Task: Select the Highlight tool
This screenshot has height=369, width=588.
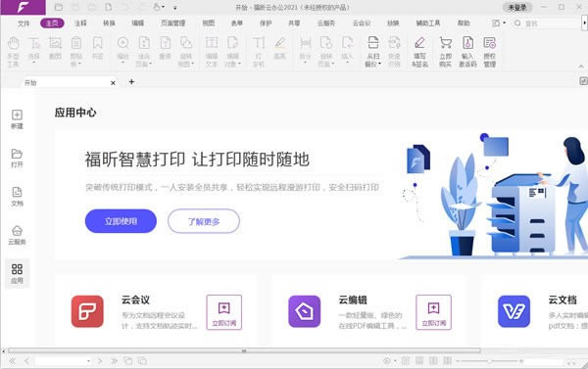Action: pos(279,48)
